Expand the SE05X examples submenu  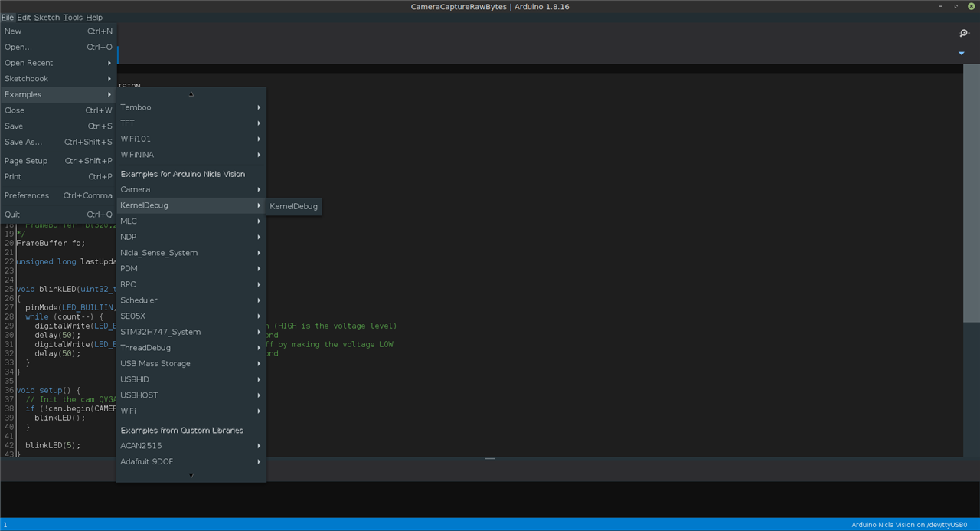click(x=191, y=316)
